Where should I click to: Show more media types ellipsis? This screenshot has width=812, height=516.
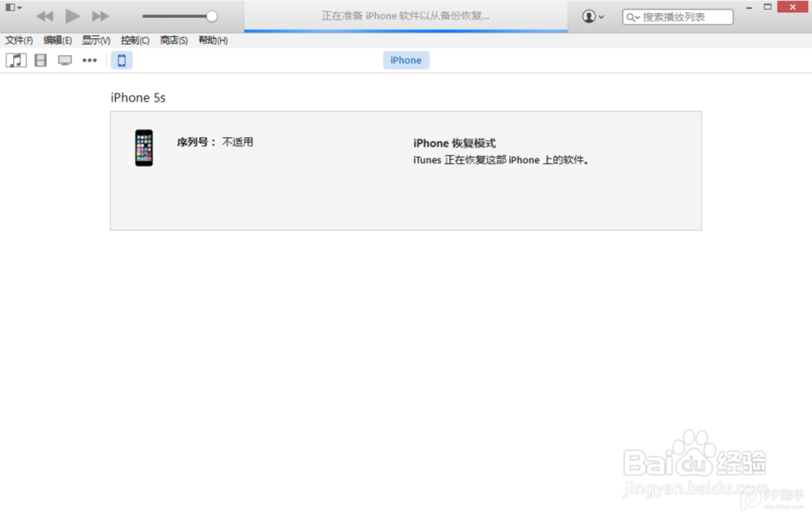point(89,61)
